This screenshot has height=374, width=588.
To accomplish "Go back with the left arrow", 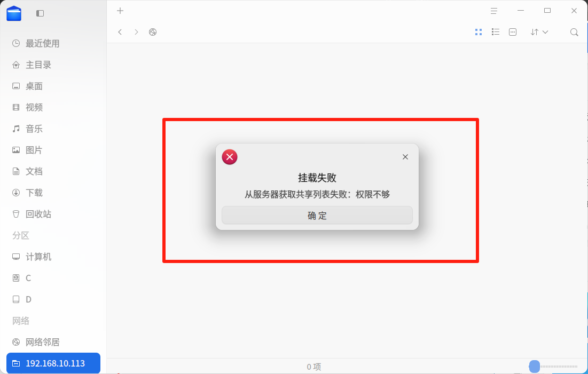I will point(120,32).
